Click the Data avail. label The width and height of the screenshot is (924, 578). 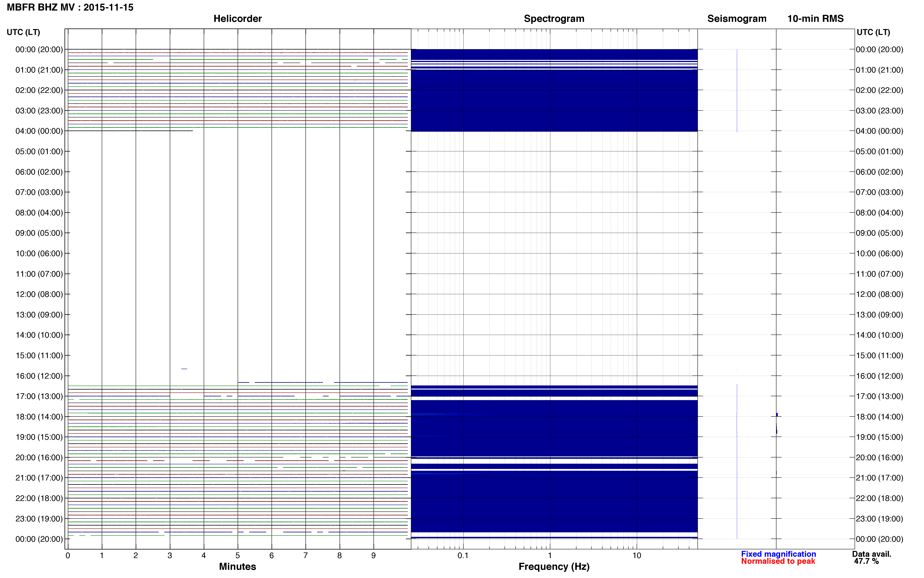[871, 554]
